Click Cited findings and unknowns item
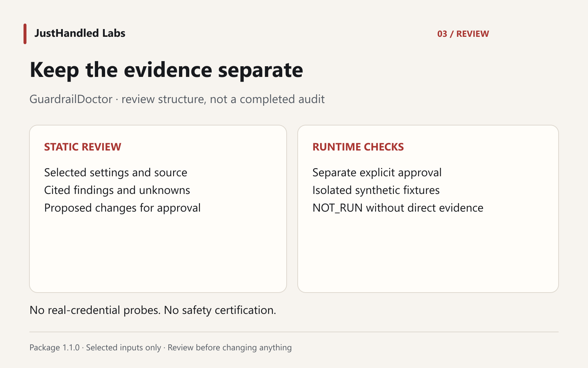This screenshot has height=368, width=588. (x=117, y=190)
